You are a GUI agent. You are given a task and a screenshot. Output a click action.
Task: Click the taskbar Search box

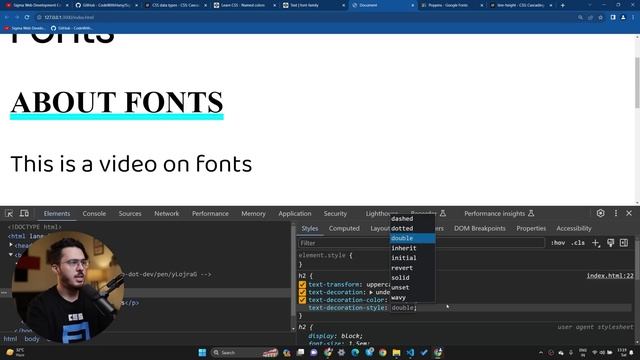click(245, 352)
